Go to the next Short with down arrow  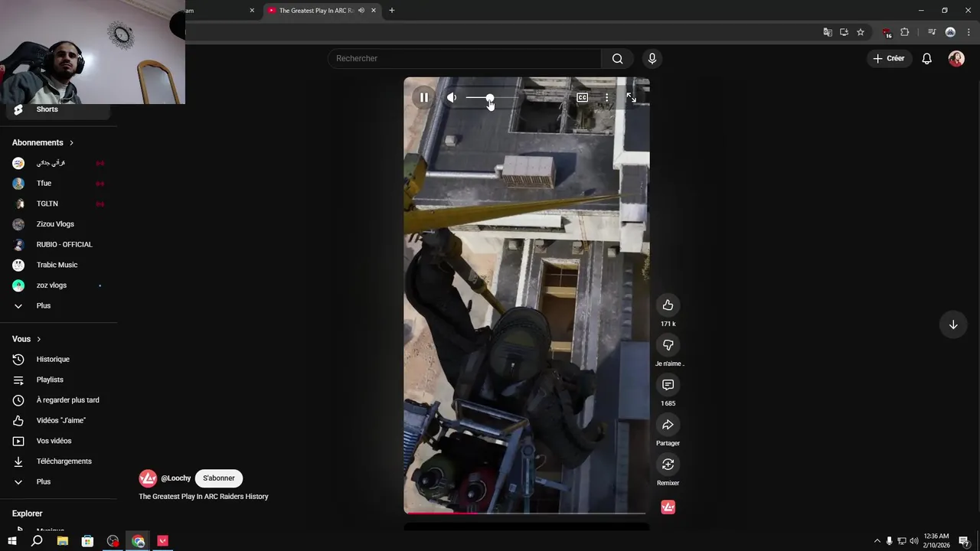[953, 324]
